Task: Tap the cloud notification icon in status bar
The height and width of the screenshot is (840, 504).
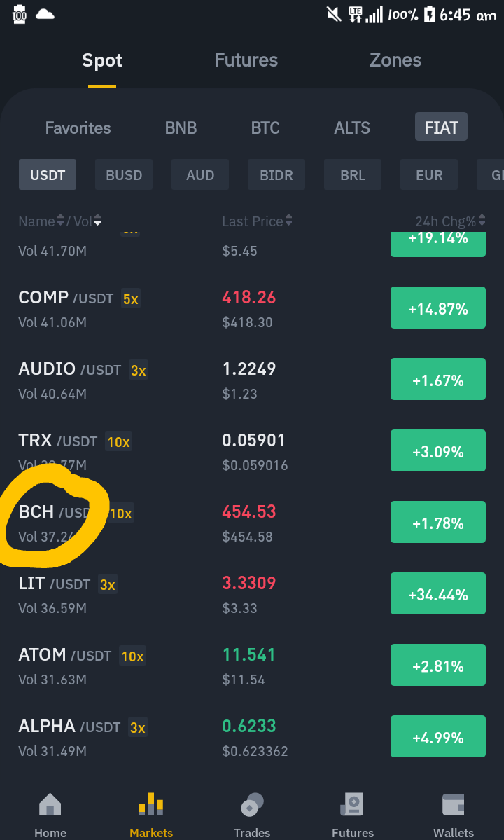Action: click(45, 15)
